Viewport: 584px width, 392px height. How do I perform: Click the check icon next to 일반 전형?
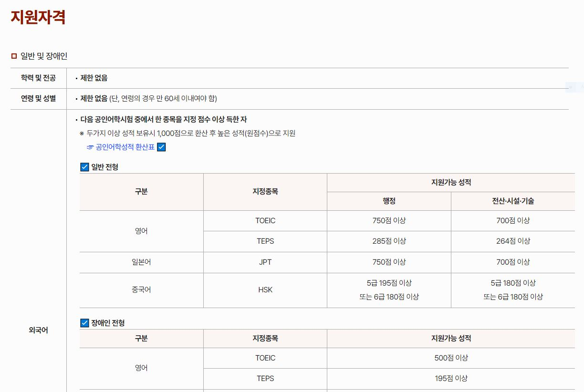(84, 167)
